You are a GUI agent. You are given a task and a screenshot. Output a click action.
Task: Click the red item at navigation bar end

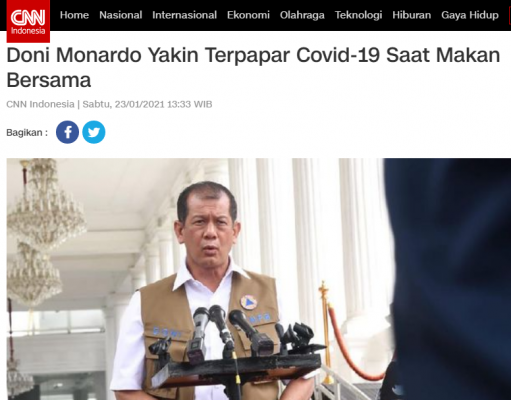510,15
